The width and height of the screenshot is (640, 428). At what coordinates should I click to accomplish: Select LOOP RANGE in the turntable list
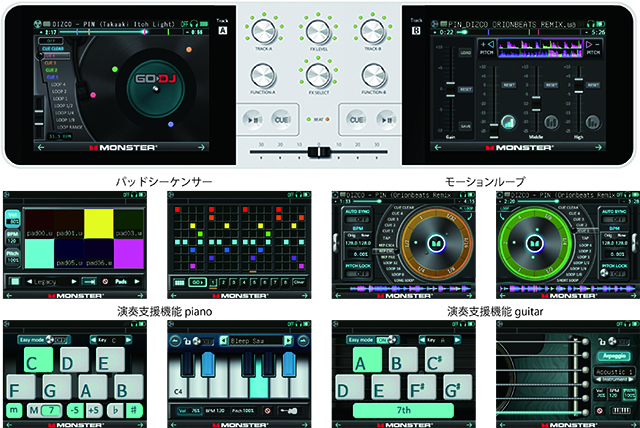(x=70, y=127)
